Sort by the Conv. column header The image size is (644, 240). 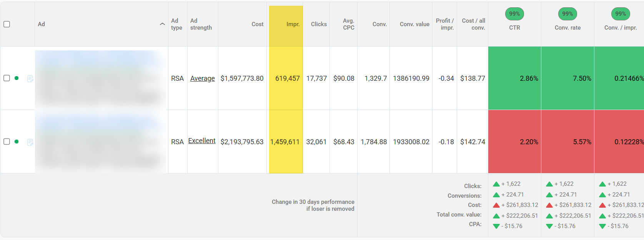click(379, 24)
